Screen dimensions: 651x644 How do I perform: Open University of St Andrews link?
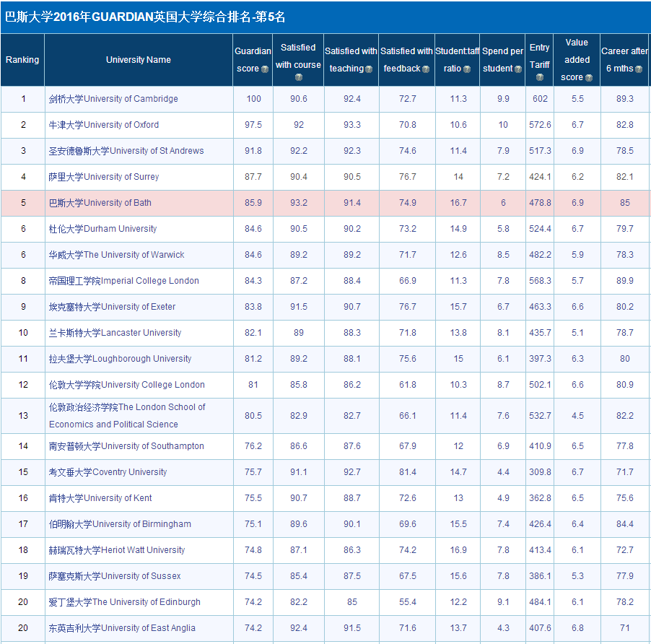[126, 151]
